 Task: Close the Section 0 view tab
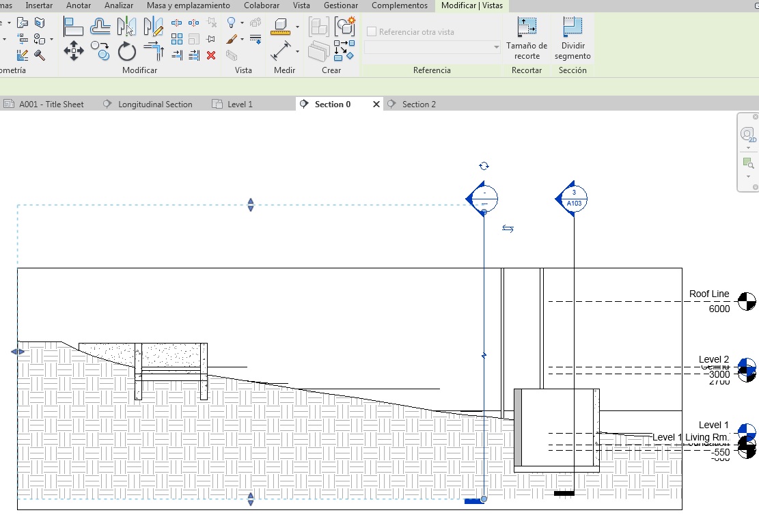(x=376, y=104)
